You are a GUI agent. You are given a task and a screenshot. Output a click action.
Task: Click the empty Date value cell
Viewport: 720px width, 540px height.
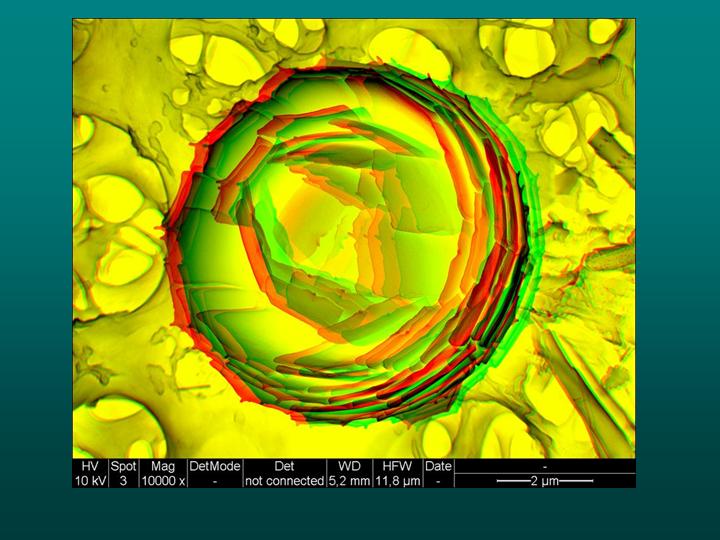coord(438,481)
